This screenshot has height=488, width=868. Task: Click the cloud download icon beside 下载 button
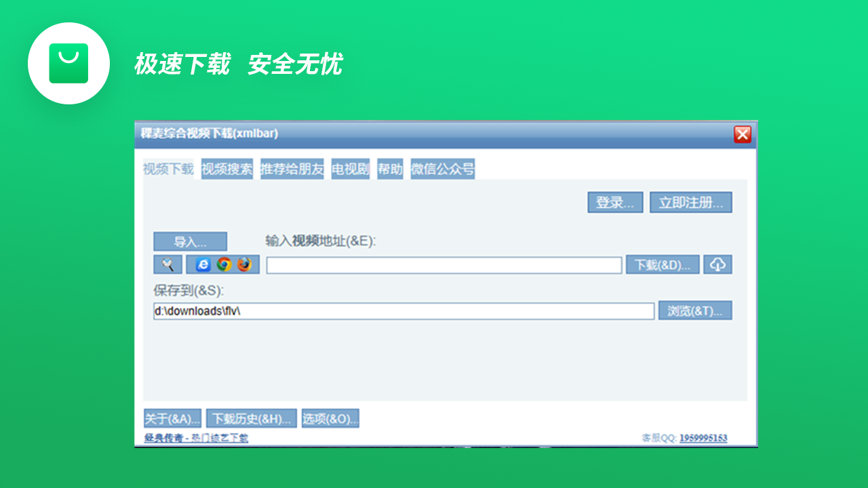coord(717,264)
